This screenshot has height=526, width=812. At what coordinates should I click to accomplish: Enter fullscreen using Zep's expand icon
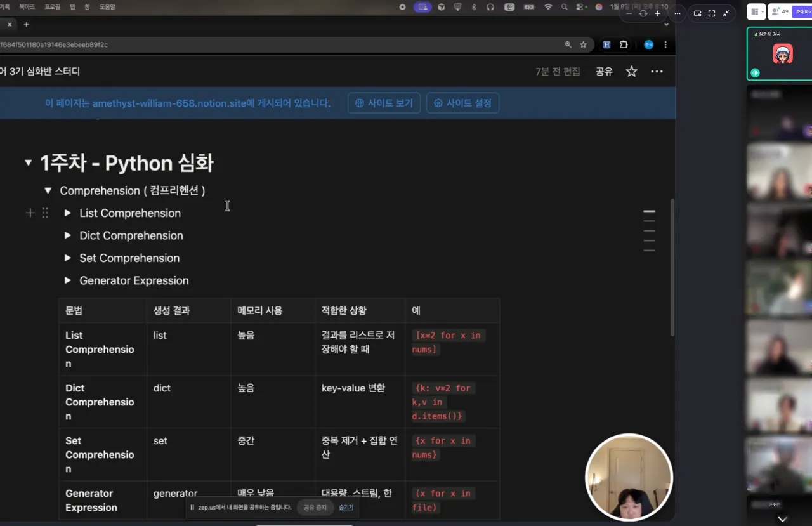[711, 12]
